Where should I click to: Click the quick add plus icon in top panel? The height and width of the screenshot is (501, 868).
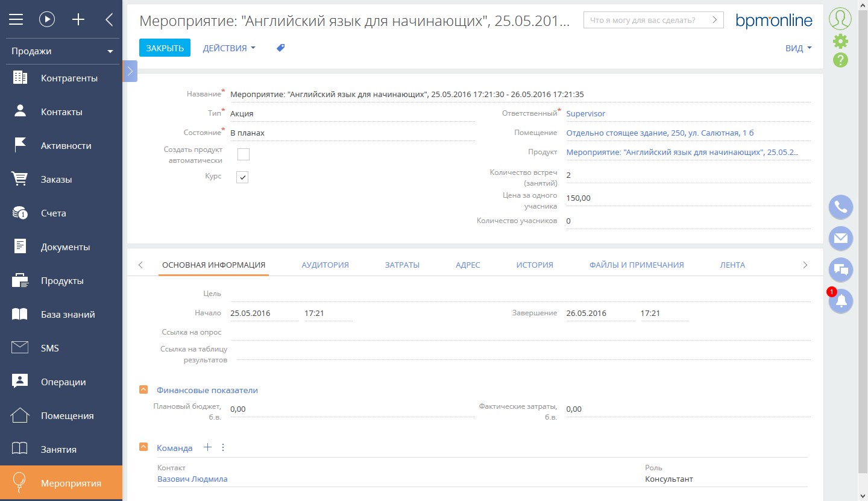coord(78,19)
